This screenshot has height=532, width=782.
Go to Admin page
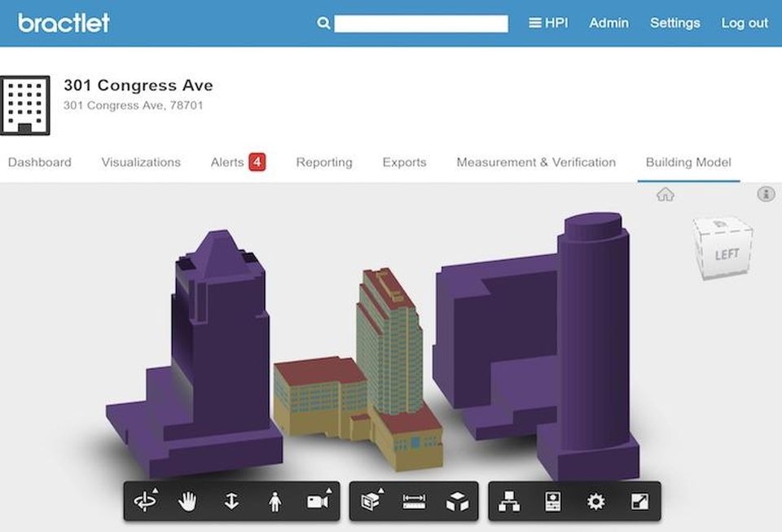[609, 23]
